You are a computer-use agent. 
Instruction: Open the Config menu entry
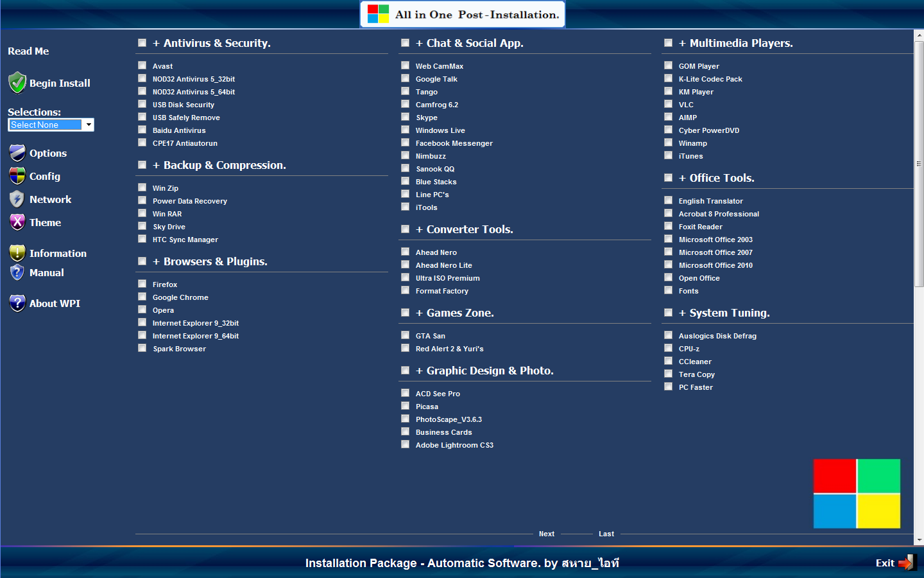pos(45,176)
